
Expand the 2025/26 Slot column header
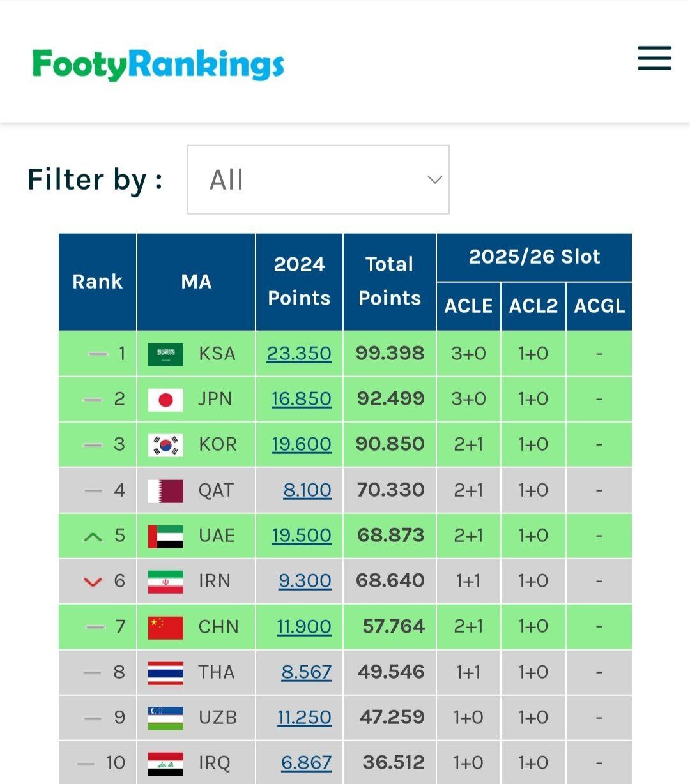[535, 257]
